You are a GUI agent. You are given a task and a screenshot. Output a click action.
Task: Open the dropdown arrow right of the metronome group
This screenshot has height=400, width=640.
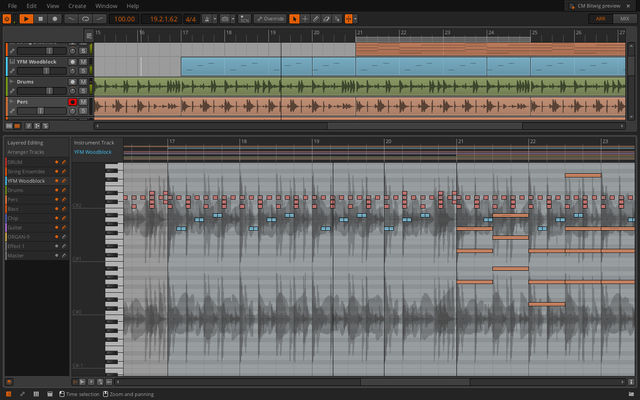pyautogui.click(x=233, y=19)
